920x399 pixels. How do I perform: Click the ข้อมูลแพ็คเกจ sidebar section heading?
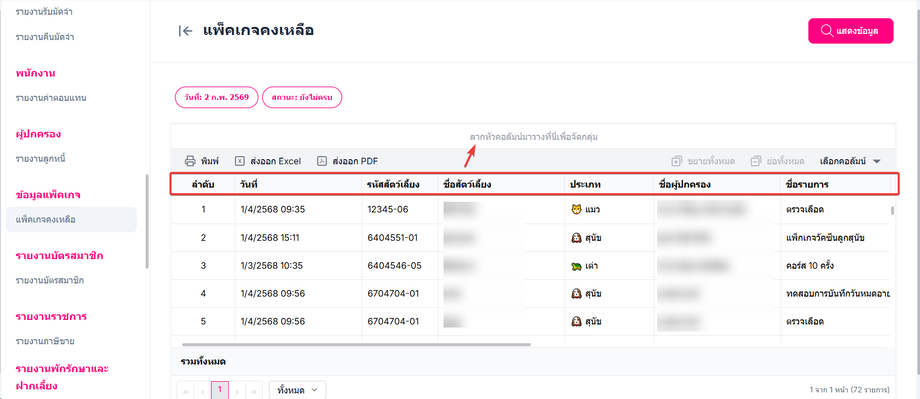pos(48,194)
